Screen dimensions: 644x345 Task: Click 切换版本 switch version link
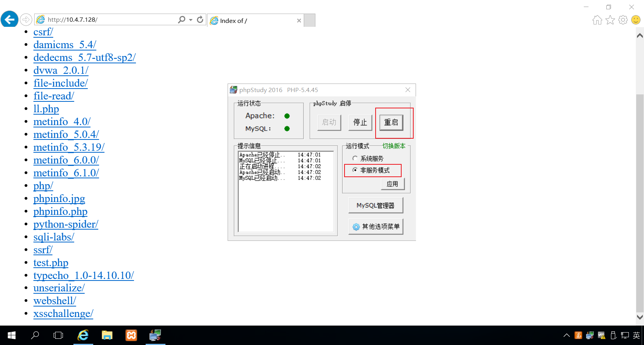(x=394, y=146)
